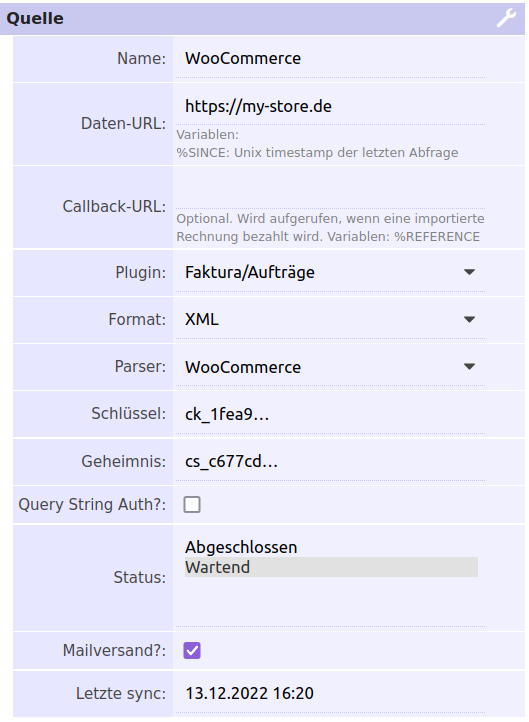
Task: Edit the Geheimnis secret field
Action: (x=331, y=462)
